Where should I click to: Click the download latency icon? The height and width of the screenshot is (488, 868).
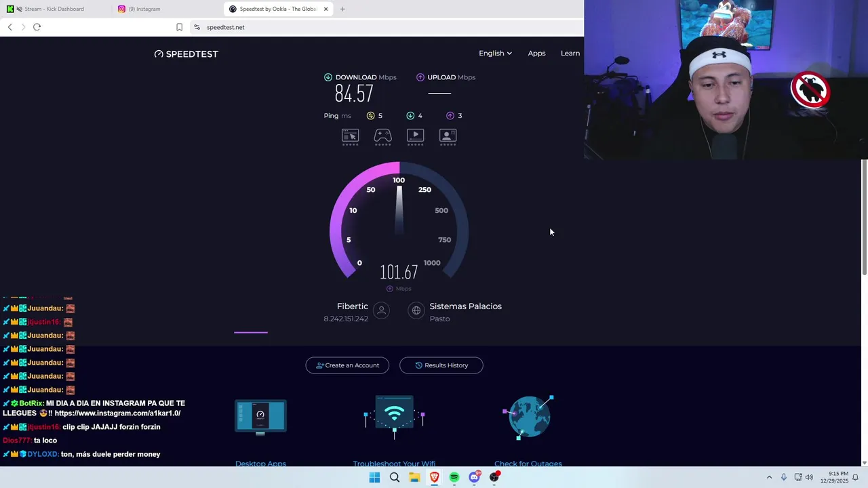[410, 116]
